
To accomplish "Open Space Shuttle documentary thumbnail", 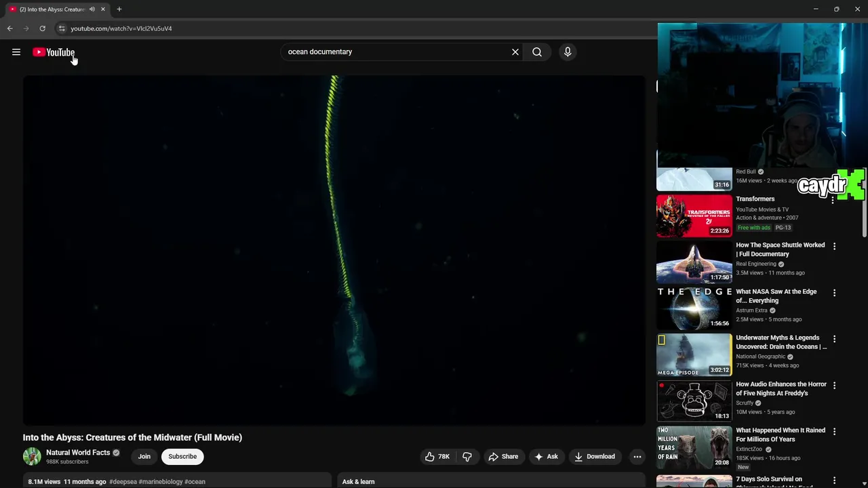I will tap(694, 262).
